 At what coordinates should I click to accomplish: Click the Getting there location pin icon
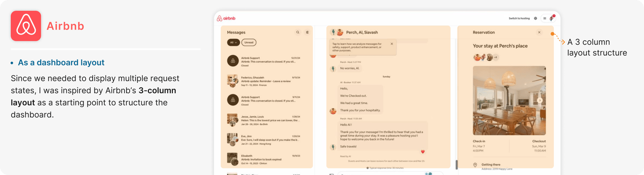tap(475, 165)
